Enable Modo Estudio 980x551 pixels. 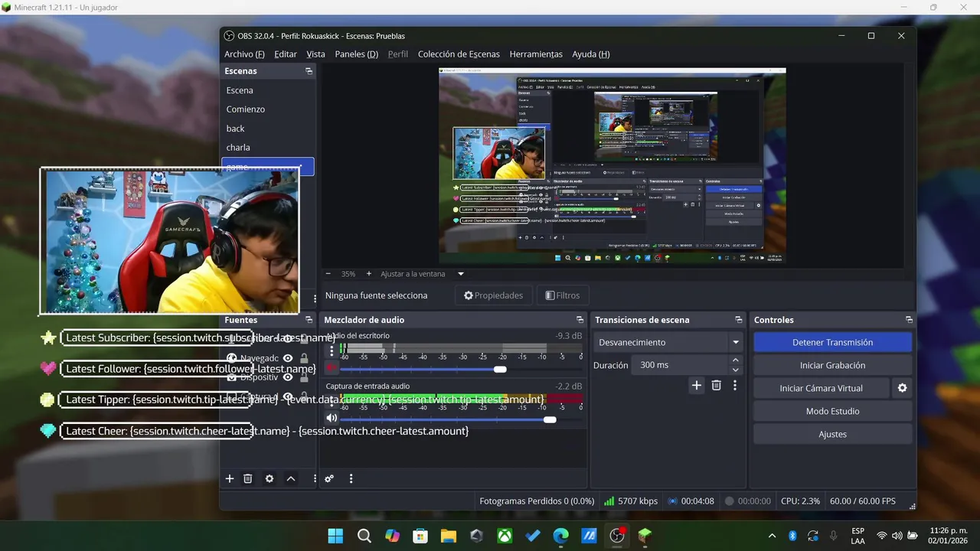coord(832,411)
